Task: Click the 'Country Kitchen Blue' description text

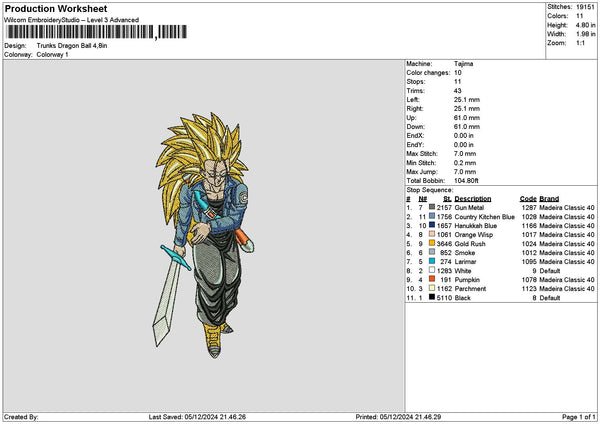Action: coord(485,217)
